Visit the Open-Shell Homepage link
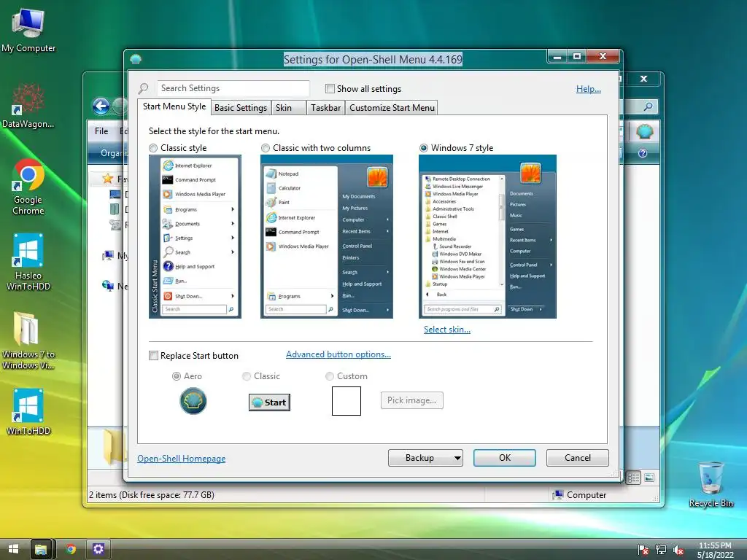Image resolution: width=747 pixels, height=560 pixels. tap(182, 459)
